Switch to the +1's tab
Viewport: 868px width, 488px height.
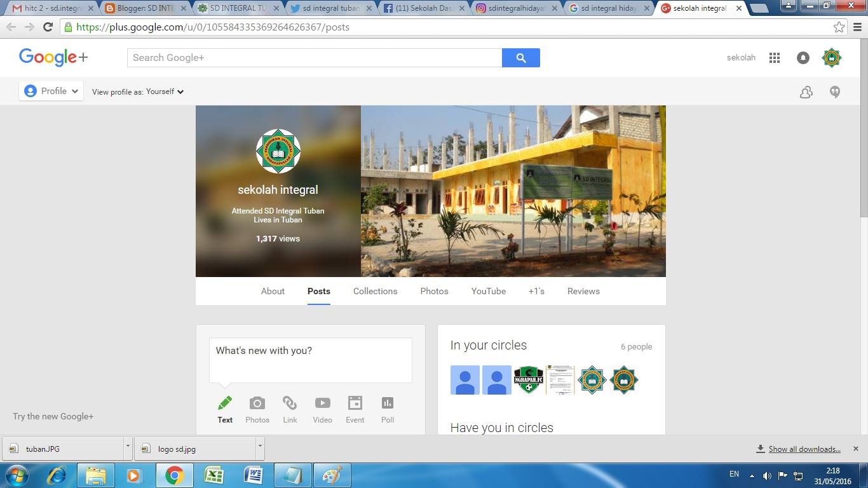[x=536, y=291]
